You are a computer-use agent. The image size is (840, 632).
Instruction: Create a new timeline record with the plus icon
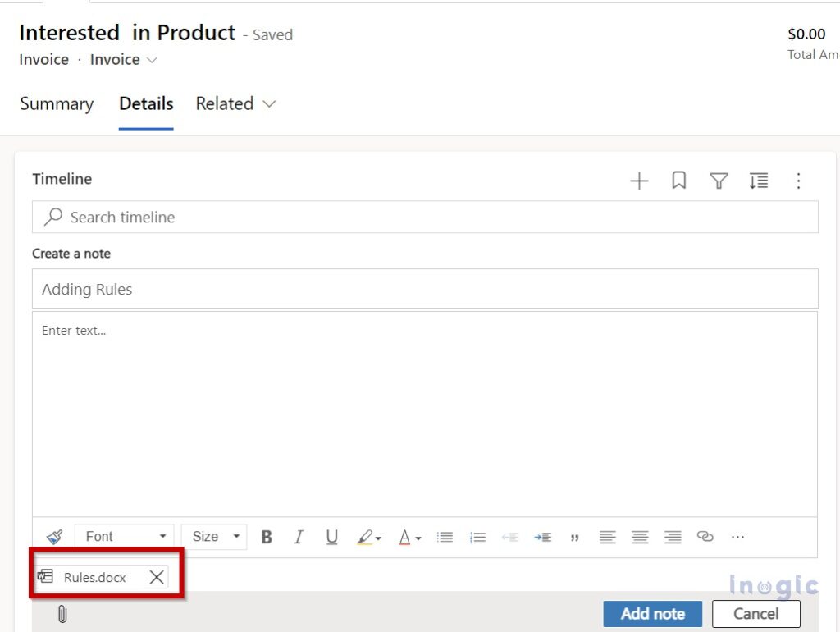click(x=639, y=181)
